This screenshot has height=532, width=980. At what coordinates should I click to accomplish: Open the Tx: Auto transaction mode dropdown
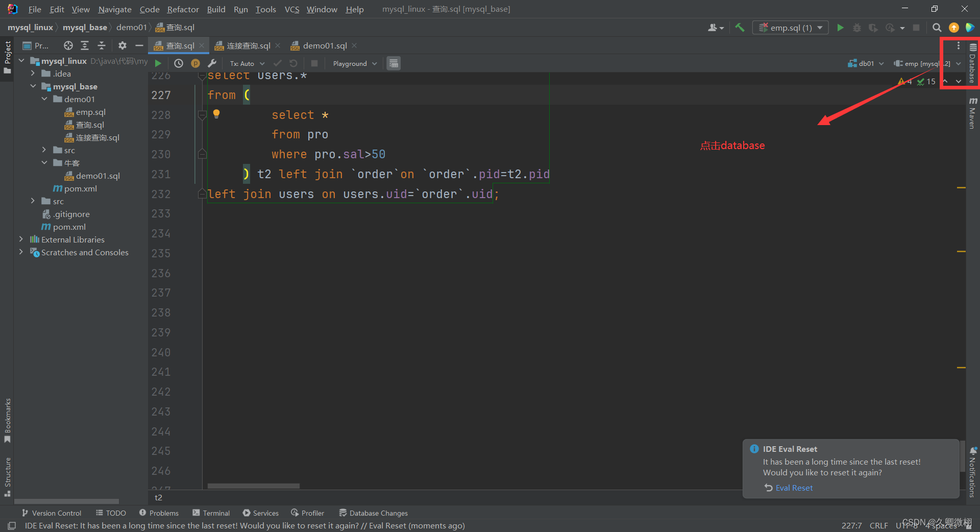pos(247,63)
